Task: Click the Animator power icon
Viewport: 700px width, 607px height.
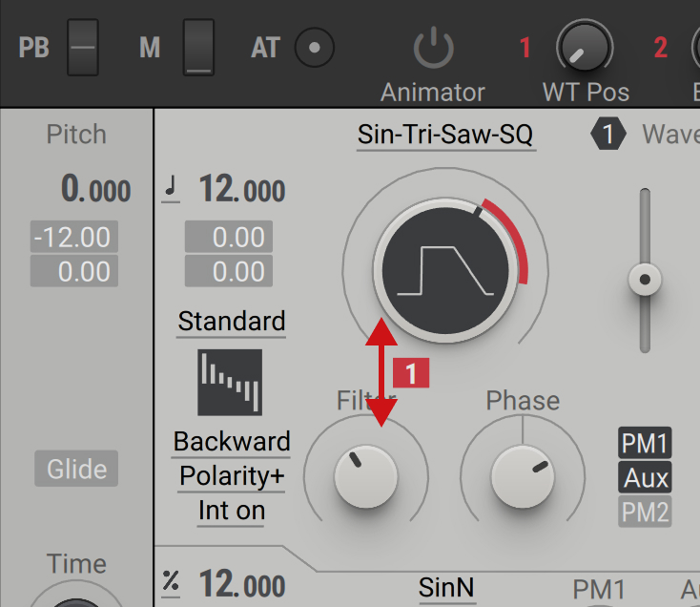Action: point(433,48)
